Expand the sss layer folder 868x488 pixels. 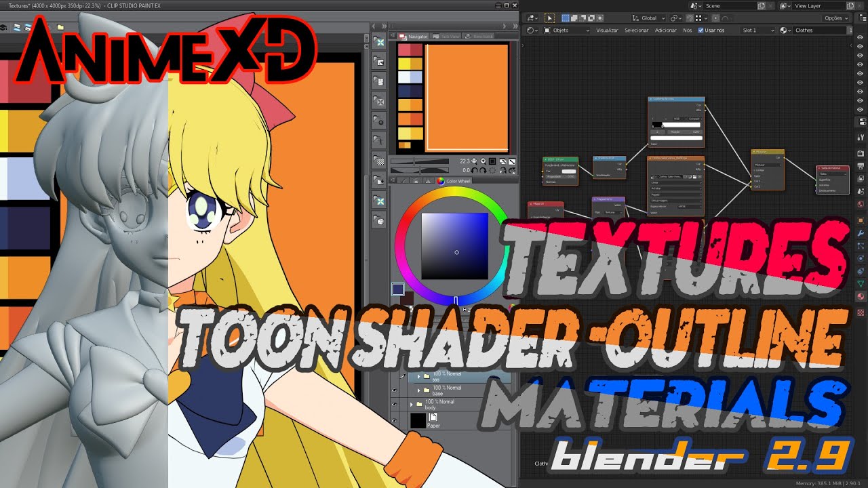click(418, 376)
